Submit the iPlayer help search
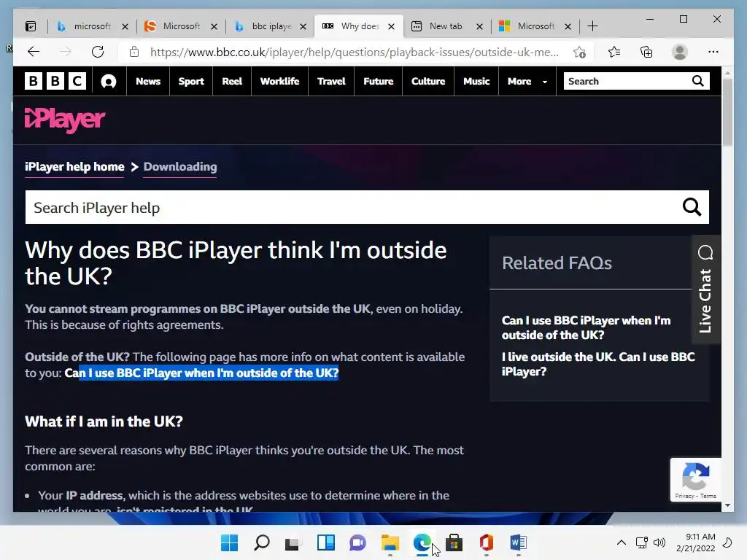 [x=692, y=207]
